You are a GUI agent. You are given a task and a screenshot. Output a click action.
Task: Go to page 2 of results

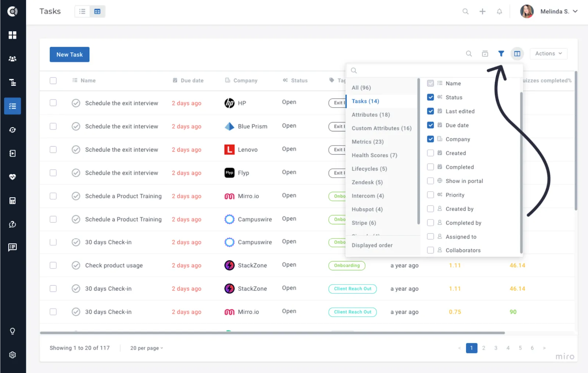pos(484,348)
